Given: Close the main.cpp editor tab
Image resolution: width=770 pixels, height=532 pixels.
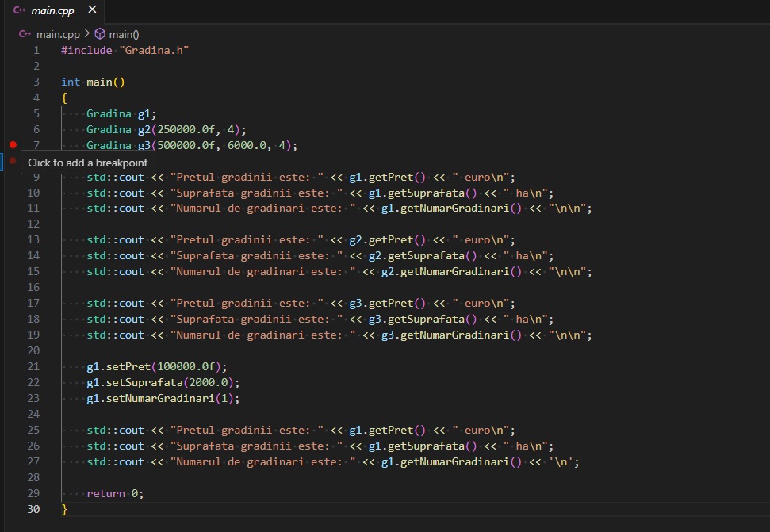Looking at the screenshot, I should [92, 10].
